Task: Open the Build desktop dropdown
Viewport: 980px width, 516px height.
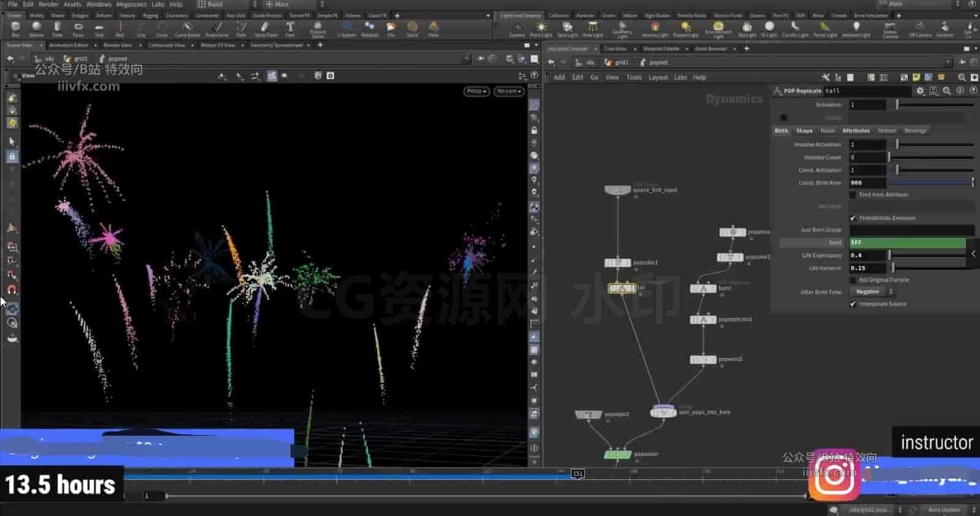Action: pyautogui.click(x=227, y=4)
